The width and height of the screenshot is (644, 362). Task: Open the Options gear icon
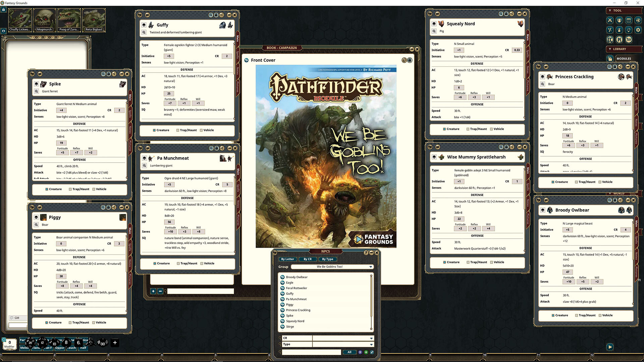point(638,30)
